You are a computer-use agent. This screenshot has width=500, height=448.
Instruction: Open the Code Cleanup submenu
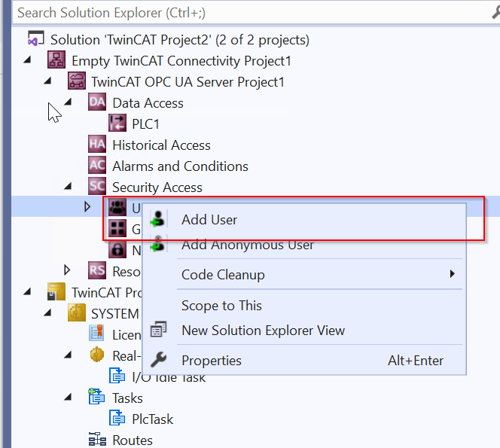[x=304, y=275]
